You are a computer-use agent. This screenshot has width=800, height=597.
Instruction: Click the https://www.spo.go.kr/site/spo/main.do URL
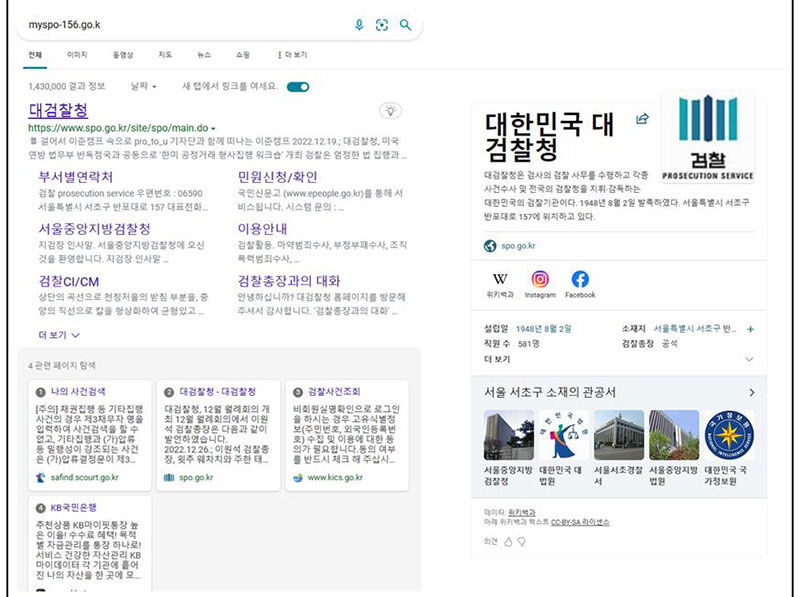(x=118, y=128)
